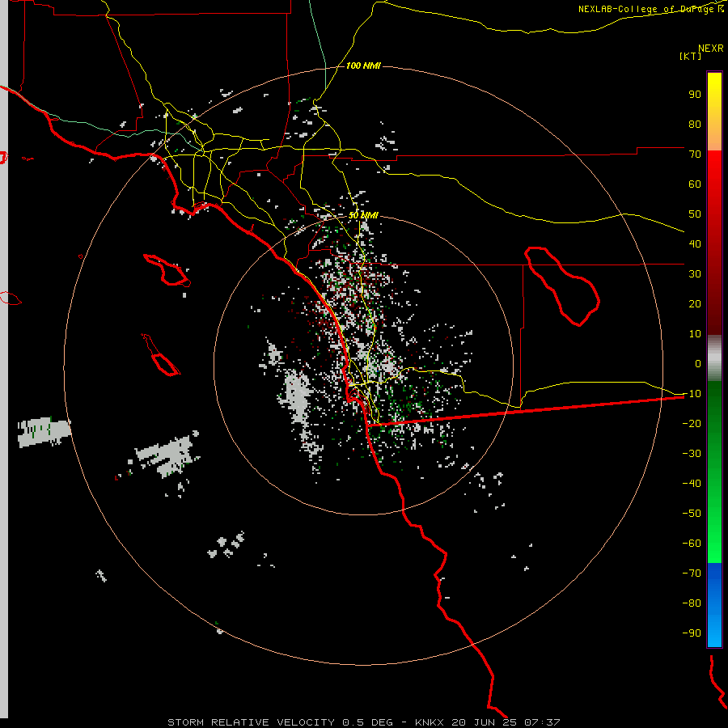Image resolution: width=728 pixels, height=728 pixels.
Task: Click the 50 value on velocity scale
Action: [695, 214]
